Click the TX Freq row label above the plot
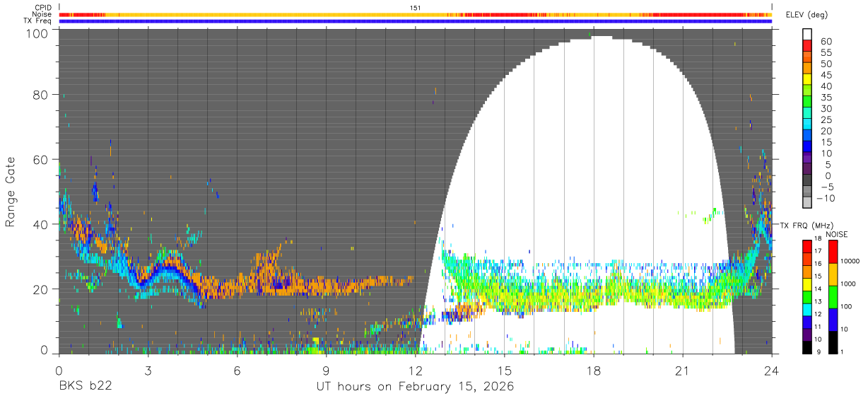868x401 pixels. pos(39,21)
